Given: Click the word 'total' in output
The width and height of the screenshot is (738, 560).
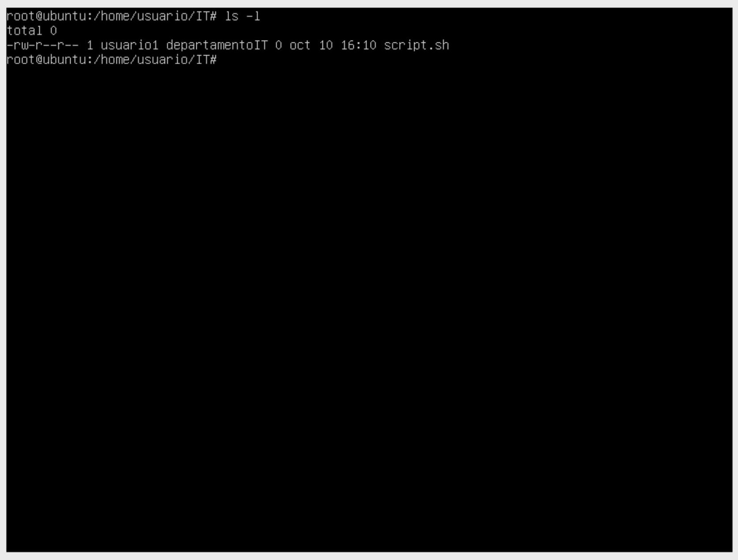Looking at the screenshot, I should (25, 31).
